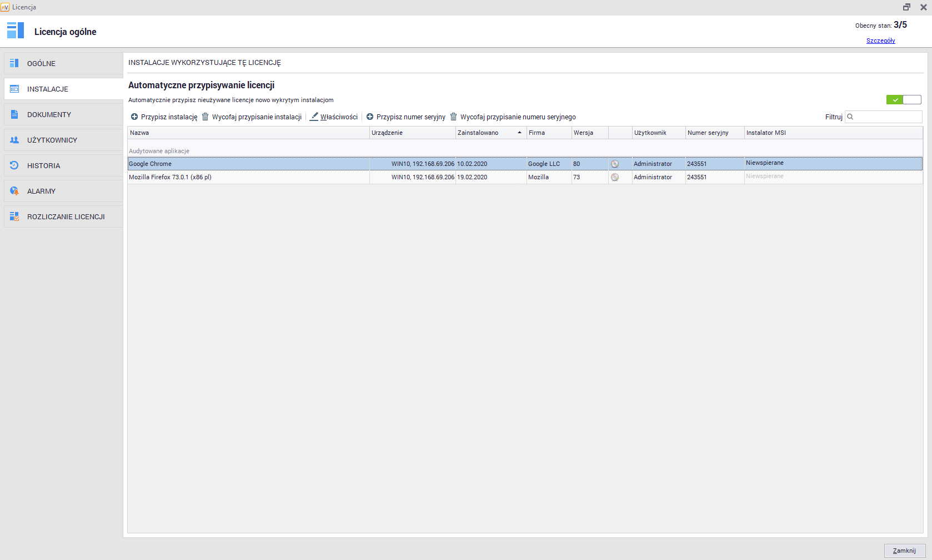932x560 pixels.
Task: Click the Przypisz numer seryjny plus icon
Action: [370, 117]
